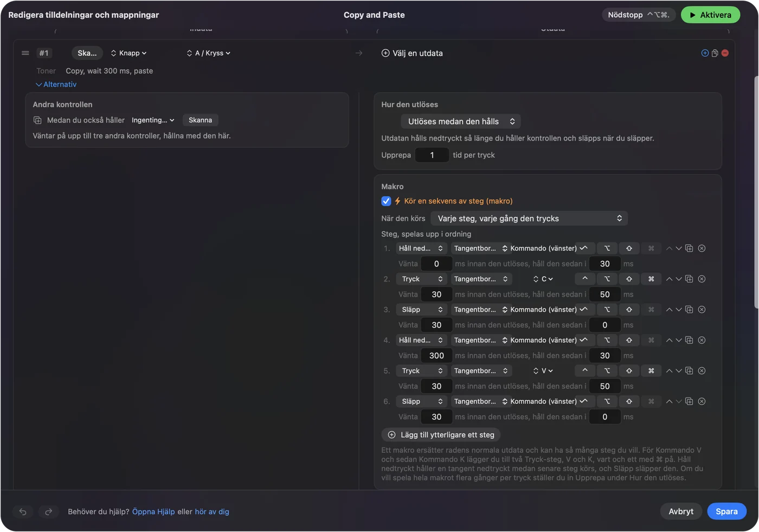Open 'Varje steg, varje gång den trycks' dropdown
Viewport: 759px width, 532px height.
pos(529,219)
